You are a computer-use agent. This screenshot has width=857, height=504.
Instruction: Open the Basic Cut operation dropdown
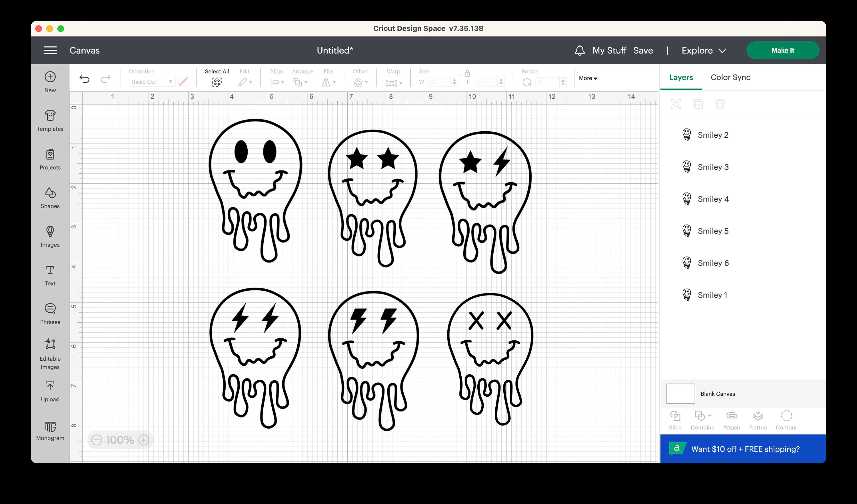pos(152,82)
